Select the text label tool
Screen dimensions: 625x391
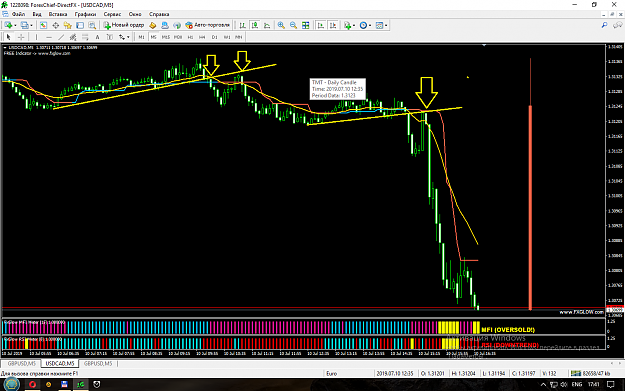click(110, 37)
